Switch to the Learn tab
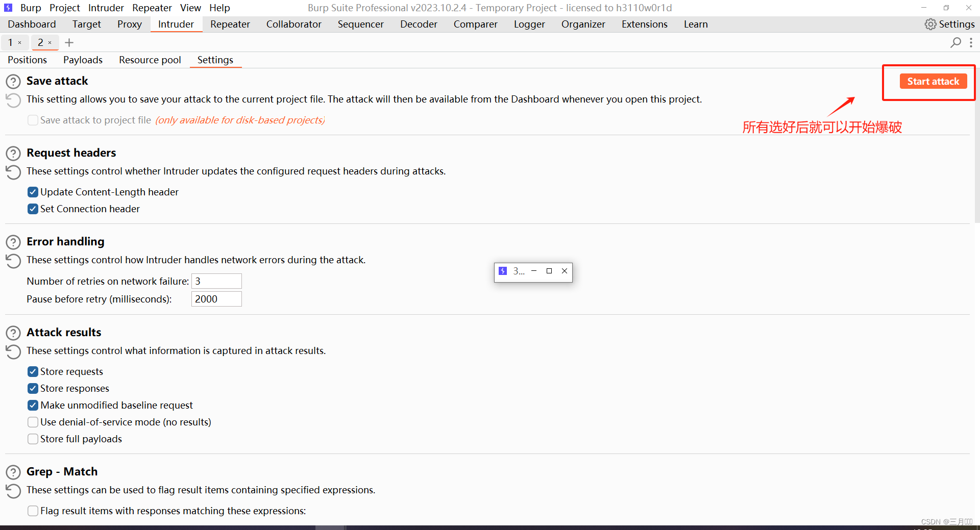Screen dimensions: 980x530 pos(695,24)
